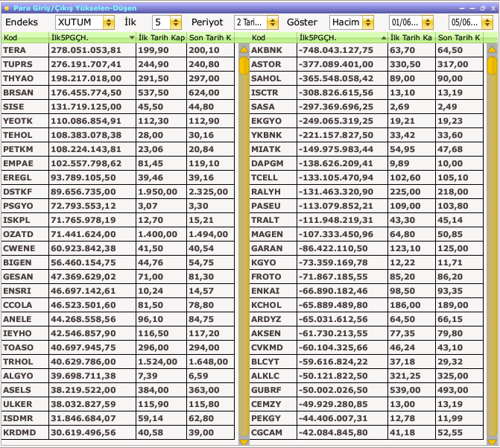Select the ISDMR stock code

[18, 418]
